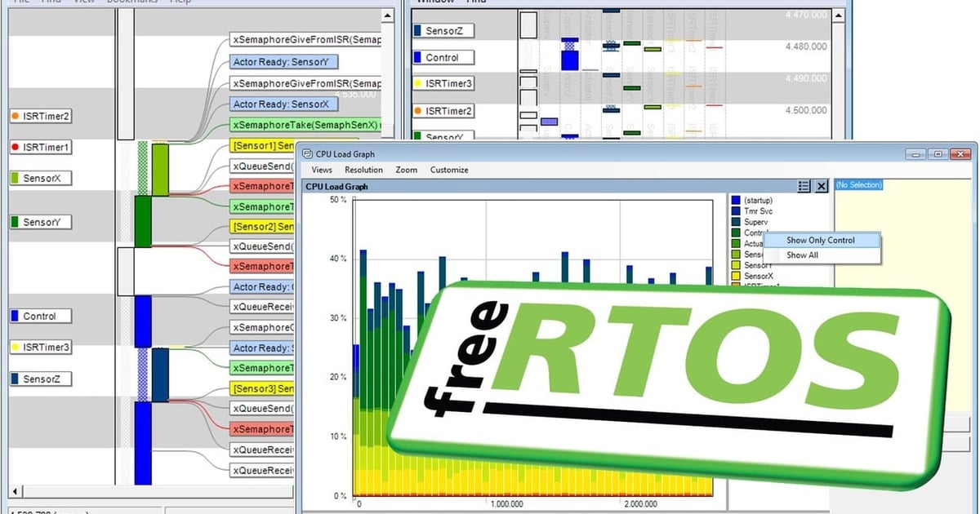Click the green SensorY task icon
Viewport: 980px width, 514px height.
coord(13,221)
